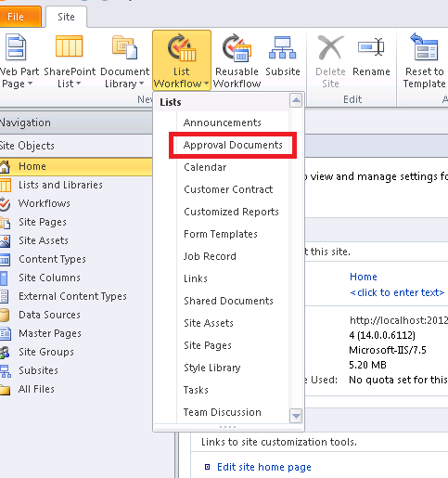Open the File tab
This screenshot has height=478, width=448.
pos(20,17)
